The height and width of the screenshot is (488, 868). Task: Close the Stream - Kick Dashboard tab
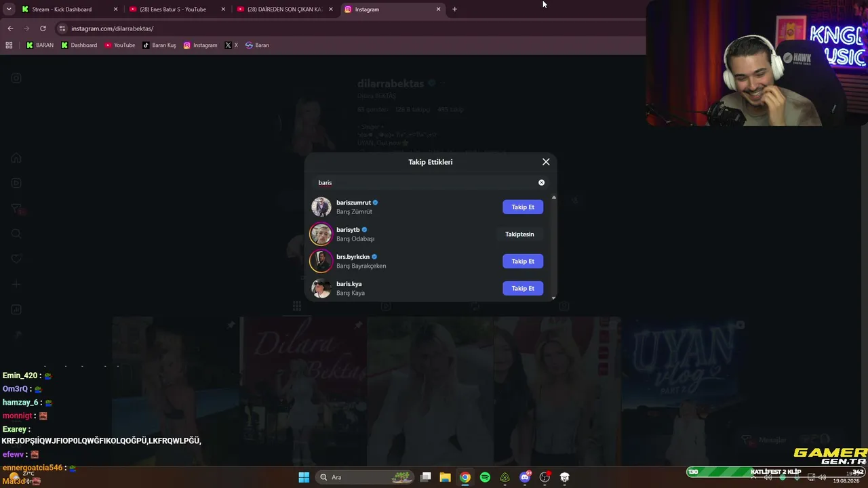pos(115,9)
